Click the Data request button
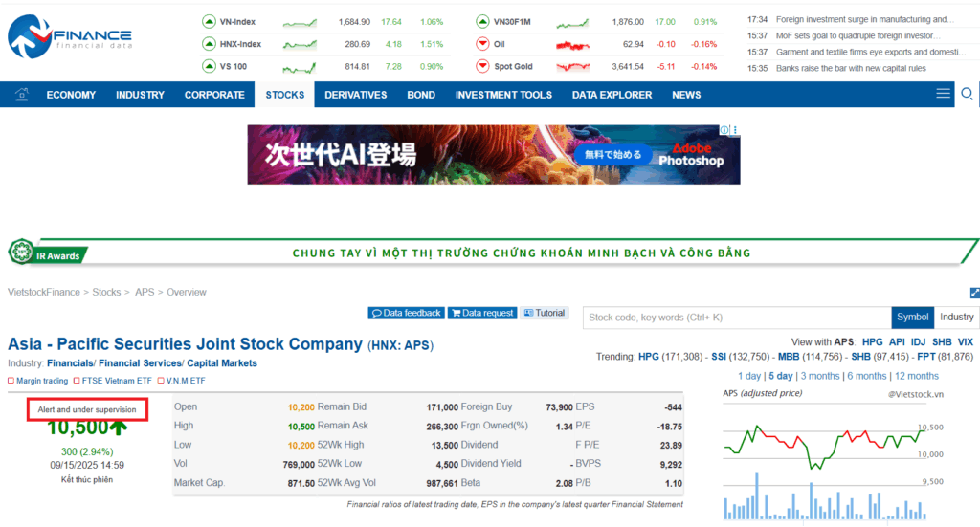 (482, 313)
